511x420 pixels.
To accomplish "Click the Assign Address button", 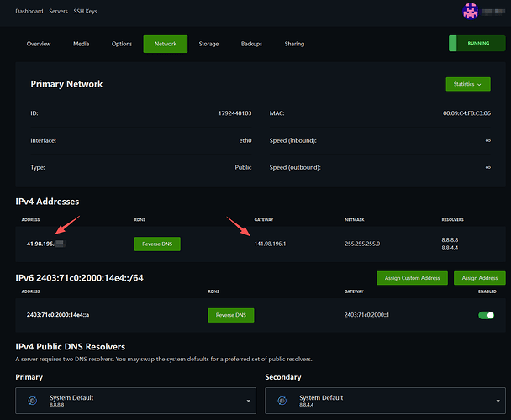I will pyautogui.click(x=479, y=278).
